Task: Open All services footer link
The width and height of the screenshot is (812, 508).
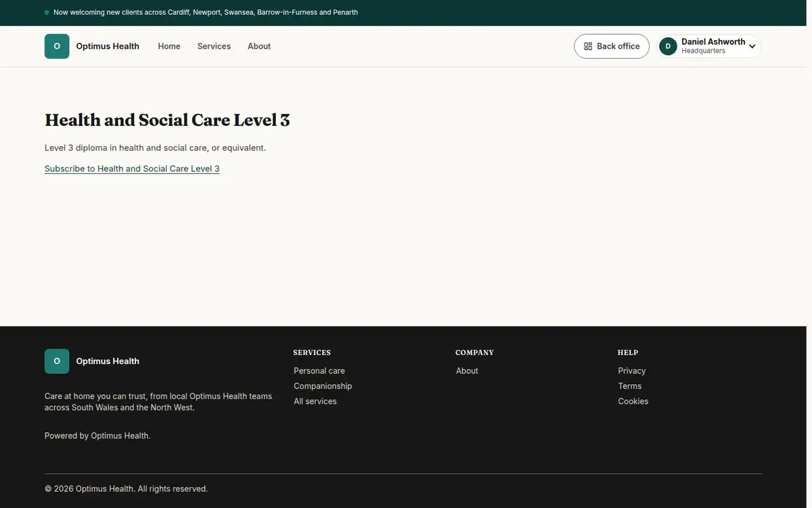Action: point(315,401)
